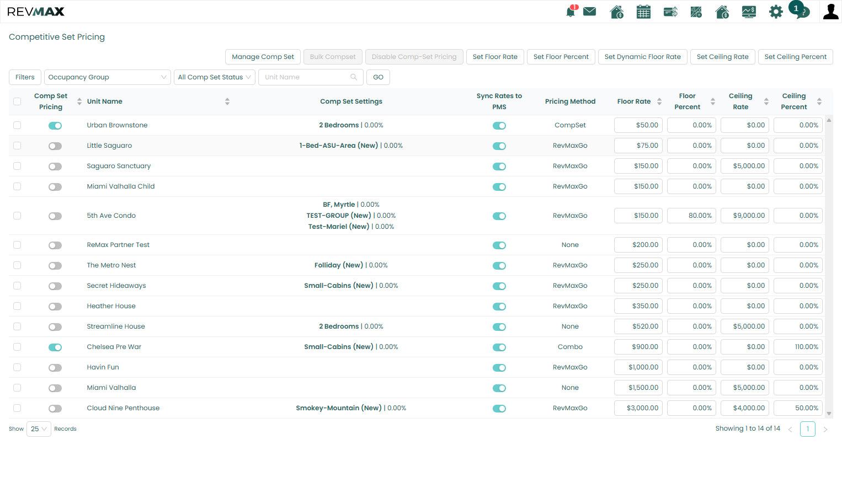842x504 pixels.
Task: Open the monitor revenue chart icon
Action: 749,12
